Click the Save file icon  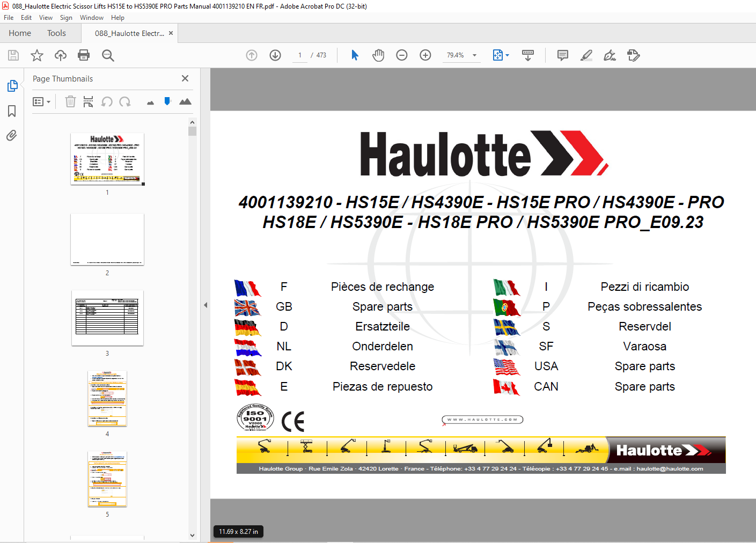coord(13,55)
